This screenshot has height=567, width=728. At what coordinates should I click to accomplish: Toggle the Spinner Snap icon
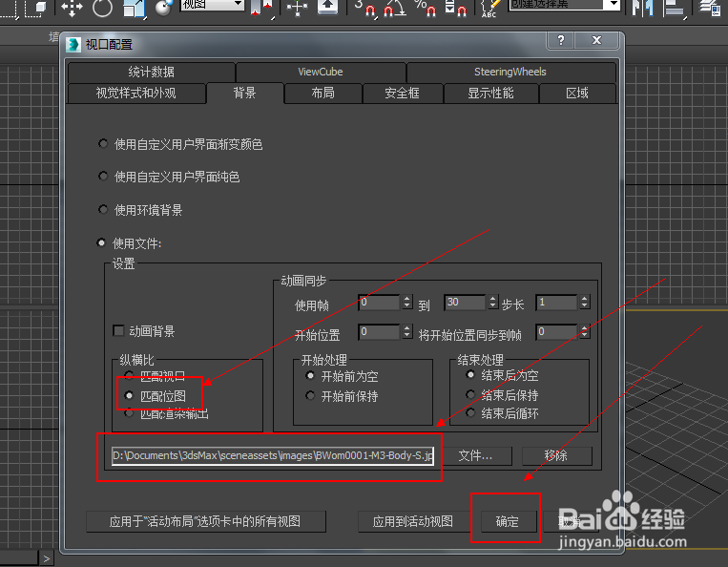455,8
